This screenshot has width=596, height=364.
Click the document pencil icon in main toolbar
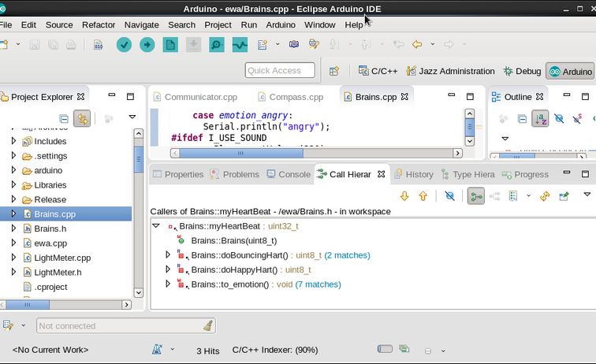[x=263, y=44]
